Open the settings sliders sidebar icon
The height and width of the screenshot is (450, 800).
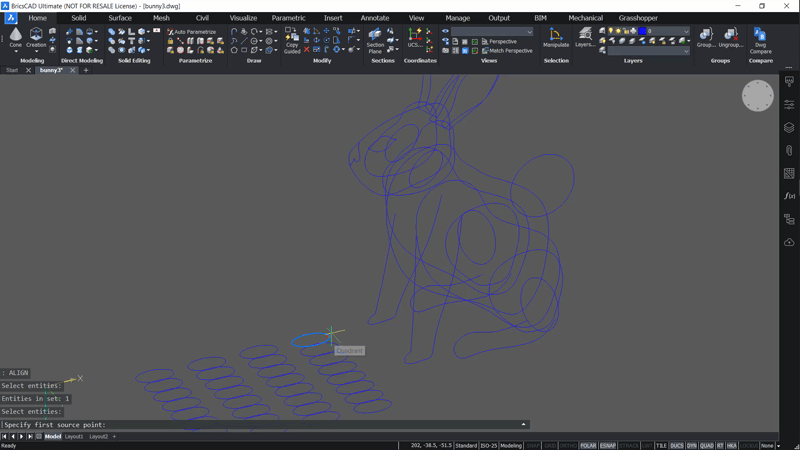pyautogui.click(x=789, y=105)
